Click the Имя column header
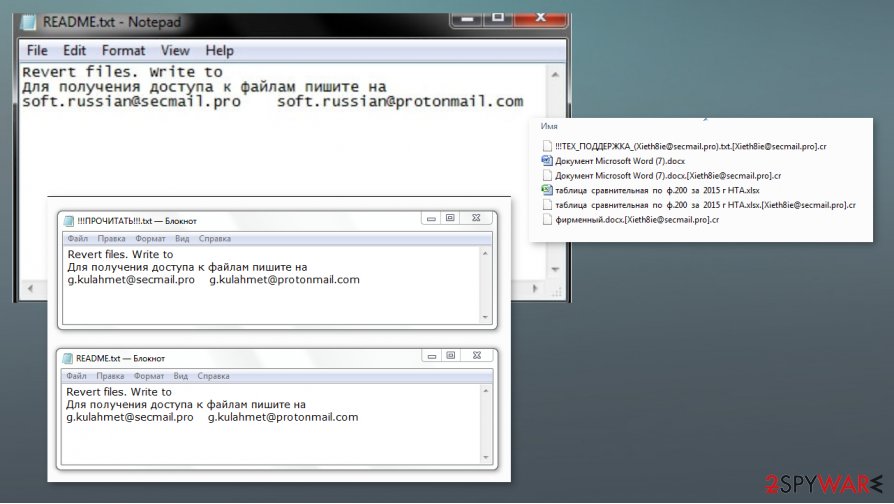This screenshot has width=894, height=504. [549, 126]
